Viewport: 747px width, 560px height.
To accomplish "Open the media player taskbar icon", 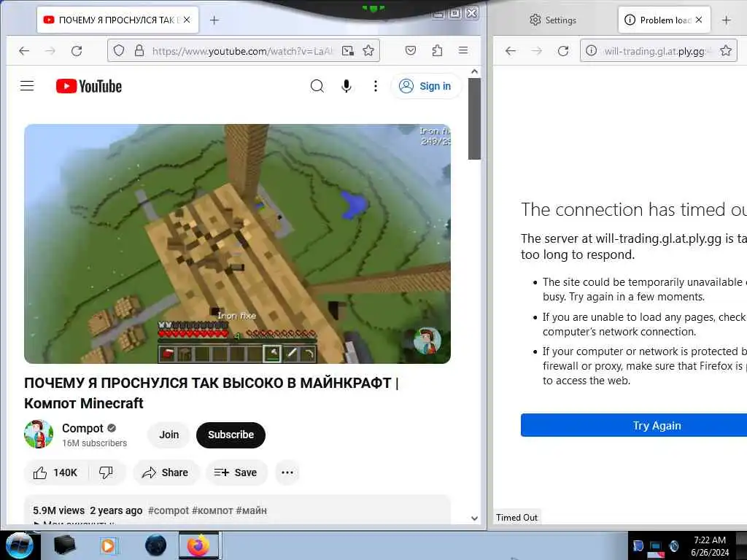I will (x=108, y=545).
